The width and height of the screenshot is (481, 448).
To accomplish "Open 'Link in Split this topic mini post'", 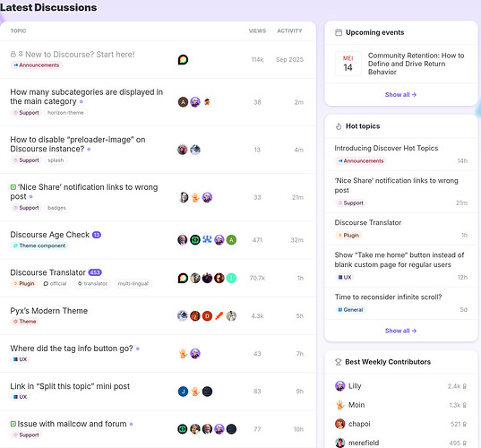I will click(x=70, y=386).
